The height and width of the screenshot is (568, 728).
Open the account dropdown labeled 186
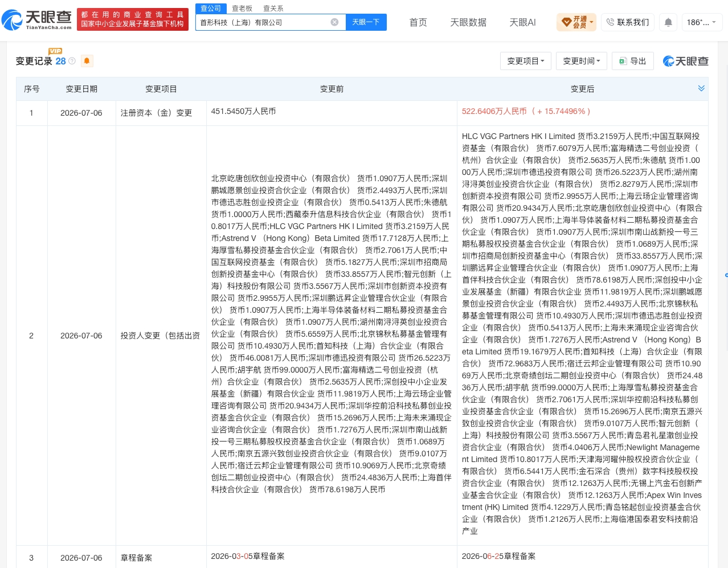coord(702,22)
